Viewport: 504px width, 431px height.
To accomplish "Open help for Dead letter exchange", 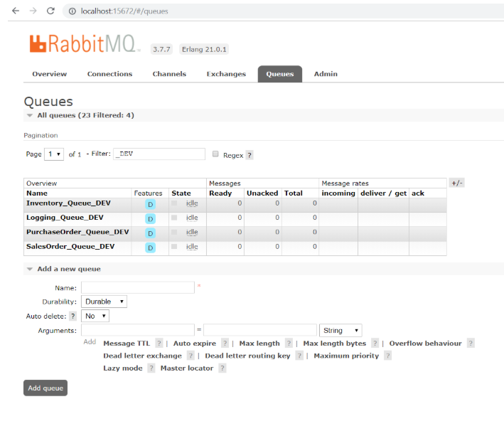I will [x=191, y=356].
